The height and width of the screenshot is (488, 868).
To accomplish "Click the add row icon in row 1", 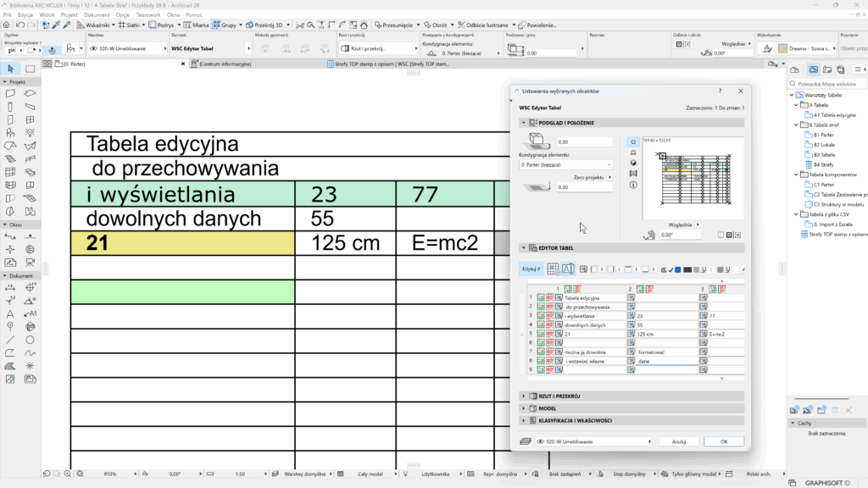I will point(540,298).
